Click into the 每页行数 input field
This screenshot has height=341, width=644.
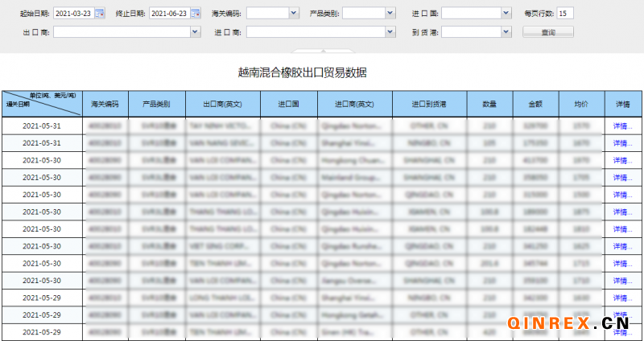click(x=565, y=14)
